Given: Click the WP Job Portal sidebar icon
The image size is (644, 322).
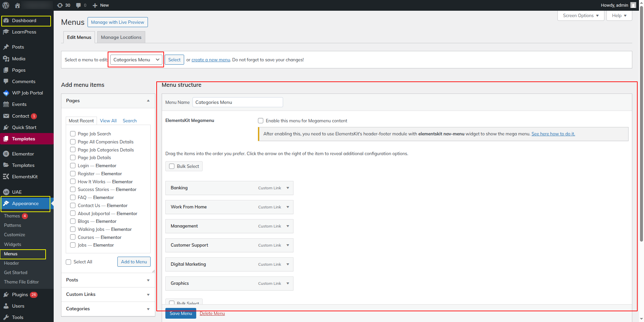Looking at the screenshot, I should point(6,93).
